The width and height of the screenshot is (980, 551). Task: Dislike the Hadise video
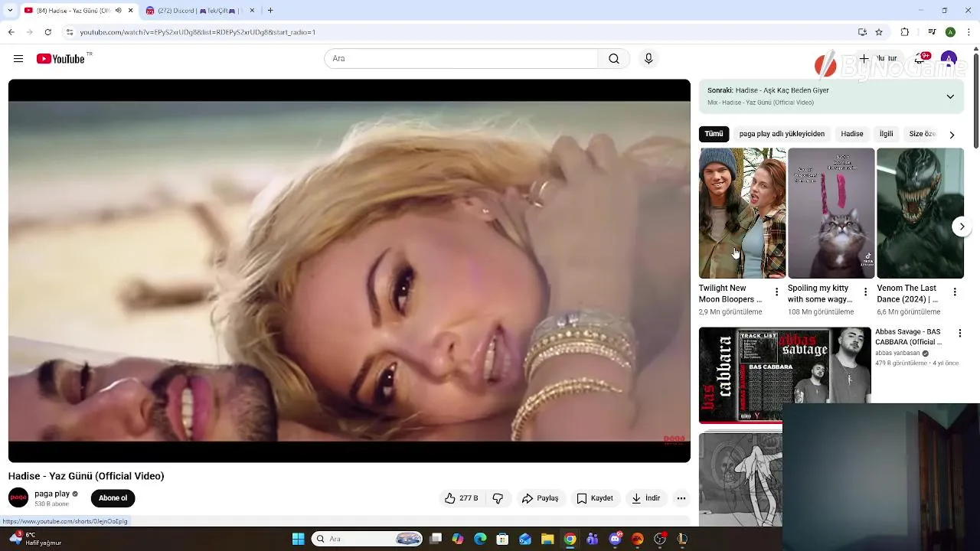click(498, 498)
